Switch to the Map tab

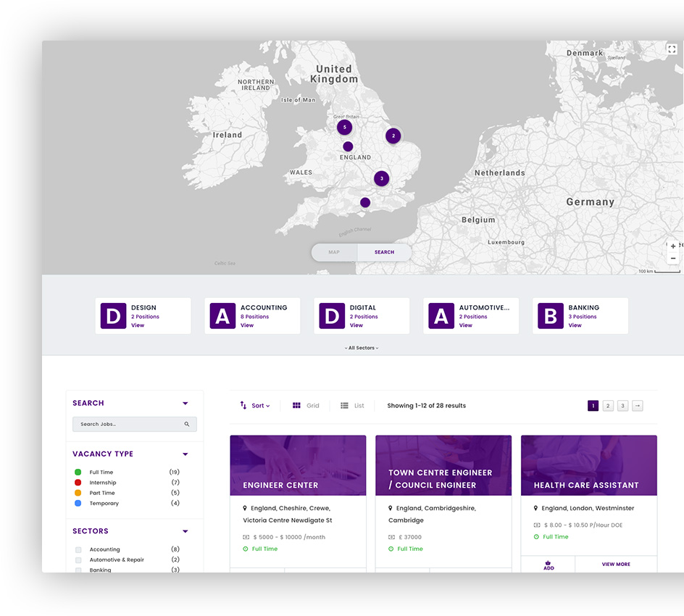pos(334,251)
